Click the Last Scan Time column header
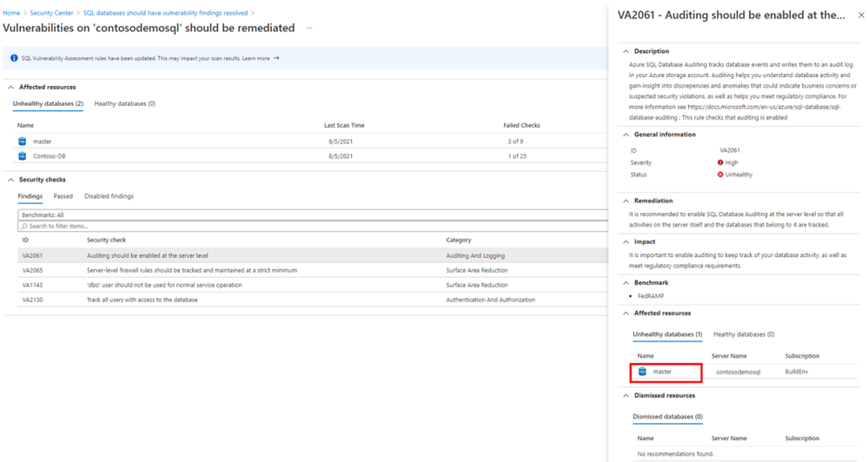Screen dimensions: 868x462 344,126
